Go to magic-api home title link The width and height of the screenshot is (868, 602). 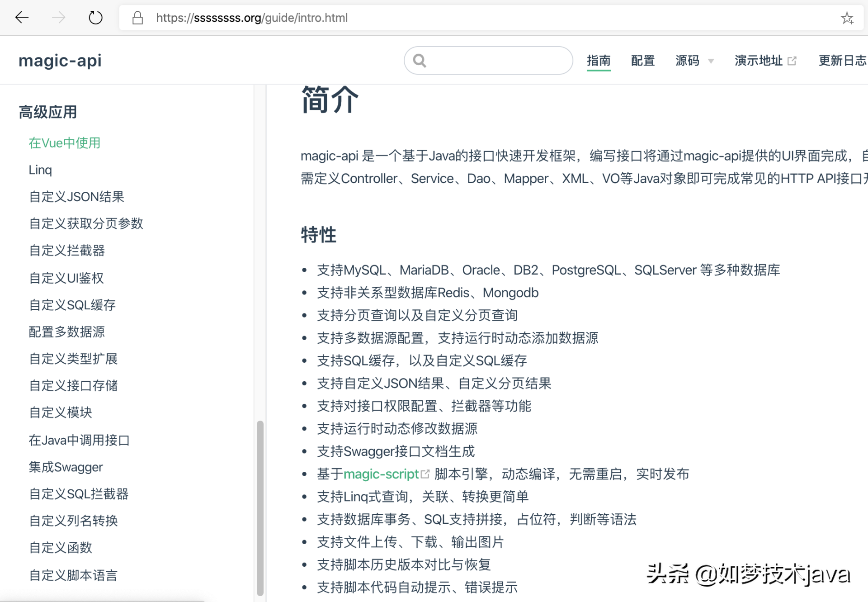coord(60,61)
